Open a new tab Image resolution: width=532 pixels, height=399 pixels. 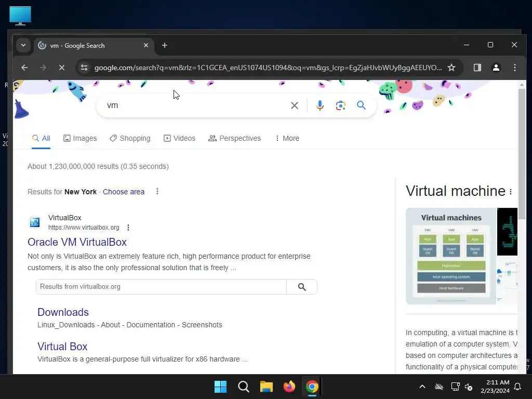[165, 45]
